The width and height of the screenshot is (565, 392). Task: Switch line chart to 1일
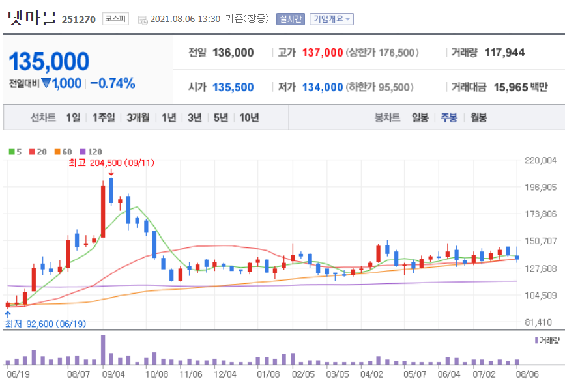pos(73,118)
